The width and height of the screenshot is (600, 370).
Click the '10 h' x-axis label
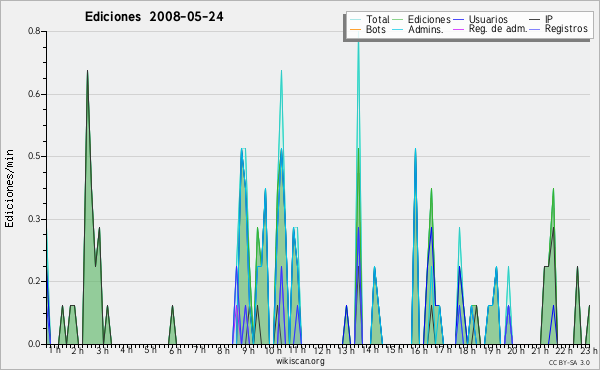point(274,350)
